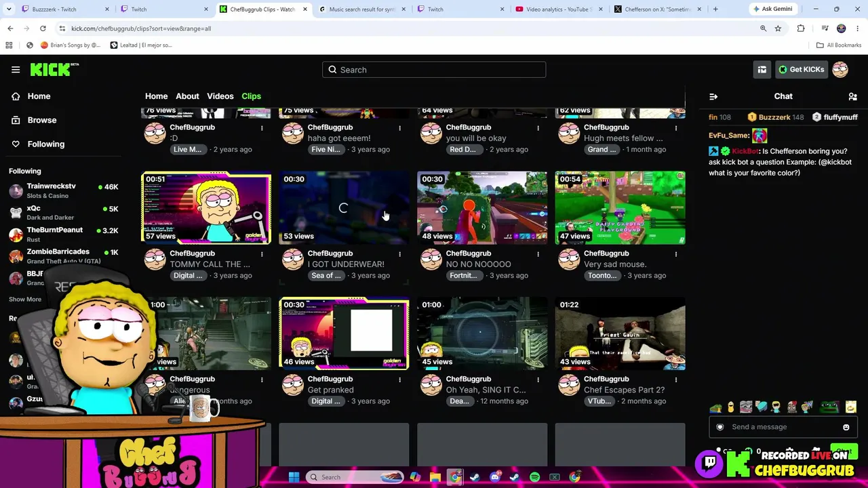Click the chat identity shield icon
868x488 pixels.
coord(720,427)
